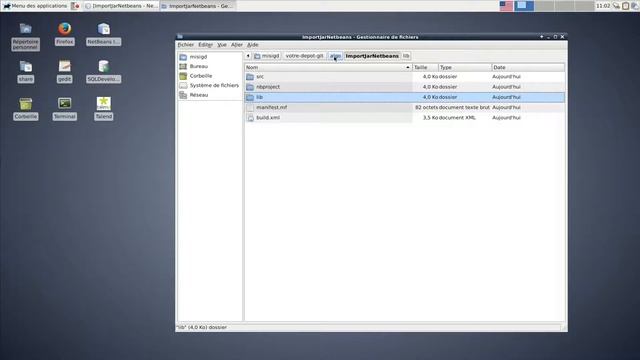Select the manifest.mf file icon
640x360 pixels.
point(250,107)
